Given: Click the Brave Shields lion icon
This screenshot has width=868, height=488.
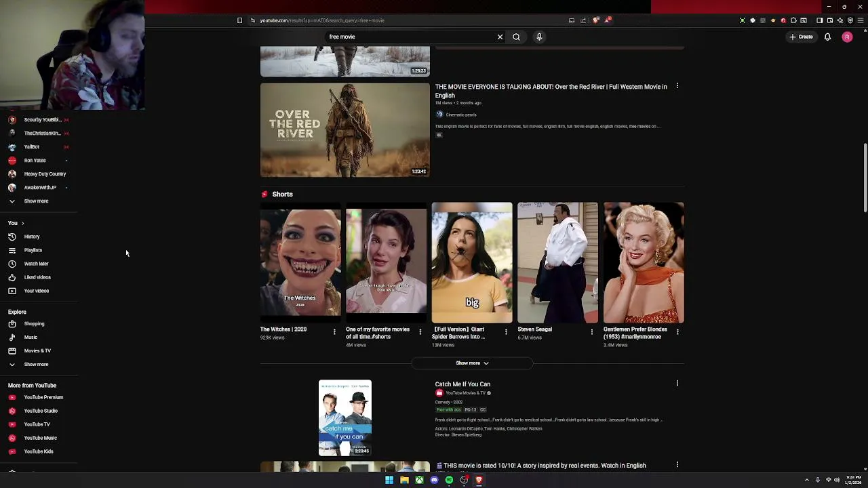Looking at the screenshot, I should click(x=596, y=20).
